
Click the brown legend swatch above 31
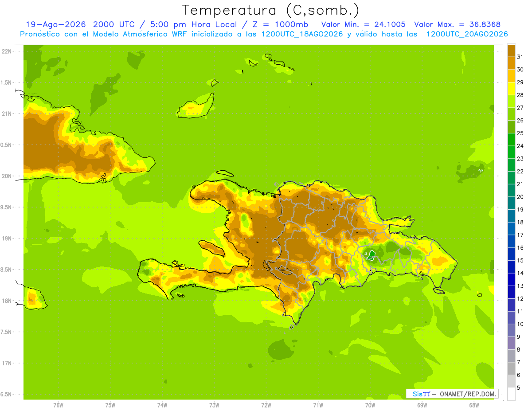pos(511,51)
